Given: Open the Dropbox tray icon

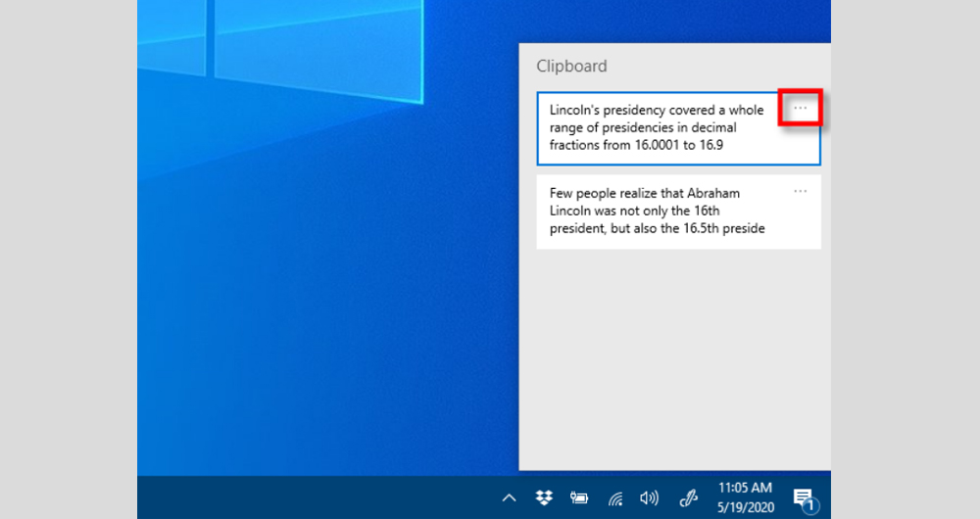Looking at the screenshot, I should tap(544, 497).
